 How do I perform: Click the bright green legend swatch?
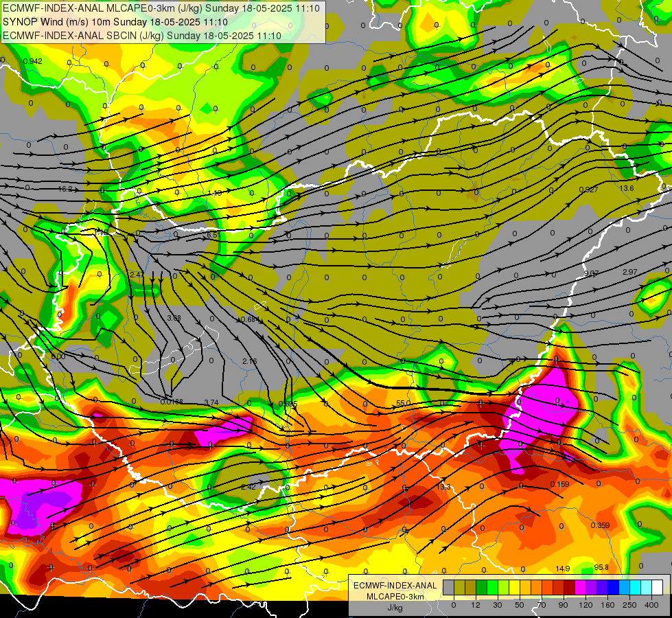[492, 587]
